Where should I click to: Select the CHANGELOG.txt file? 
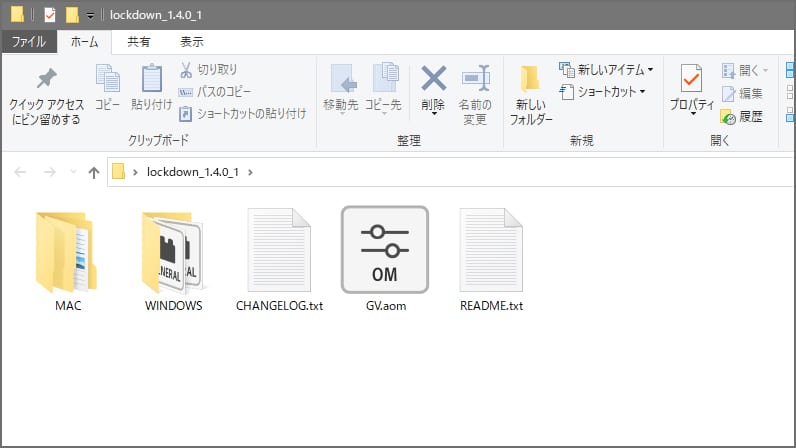coord(279,262)
